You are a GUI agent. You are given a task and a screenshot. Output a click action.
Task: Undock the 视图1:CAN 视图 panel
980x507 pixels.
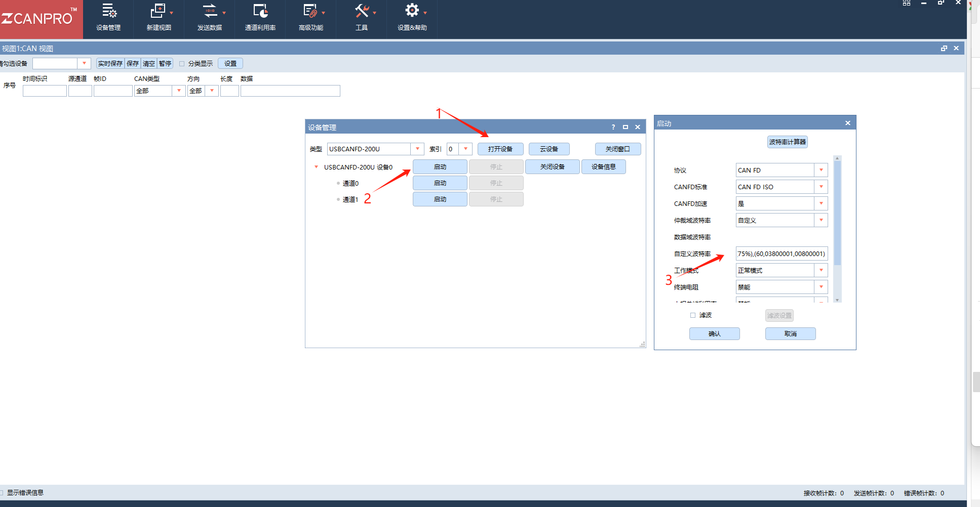pos(944,48)
